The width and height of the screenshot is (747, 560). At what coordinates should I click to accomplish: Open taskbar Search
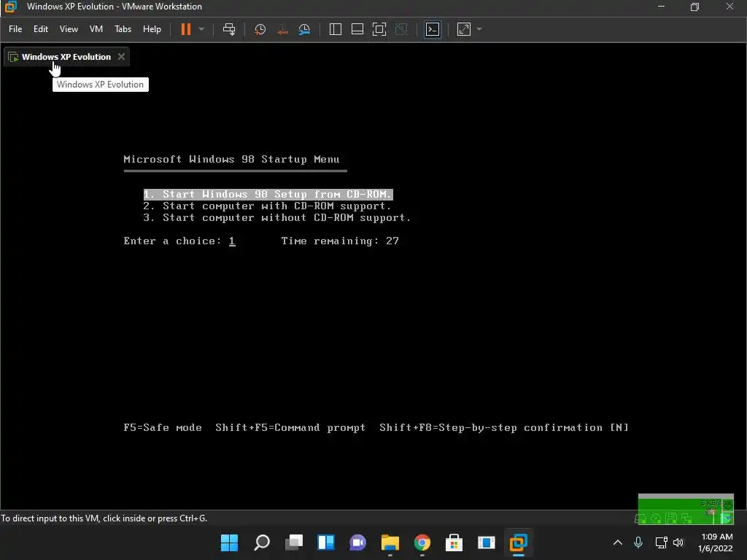click(x=262, y=542)
